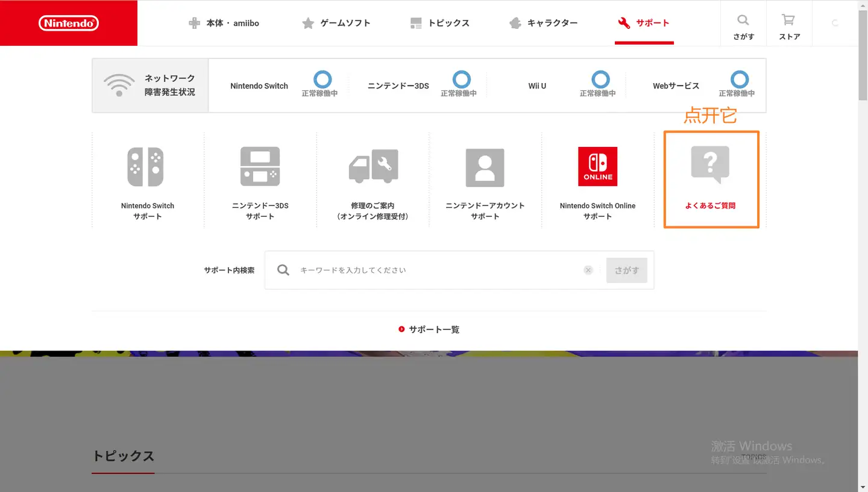
Task: Check Wii U status circle
Action: 600,79
